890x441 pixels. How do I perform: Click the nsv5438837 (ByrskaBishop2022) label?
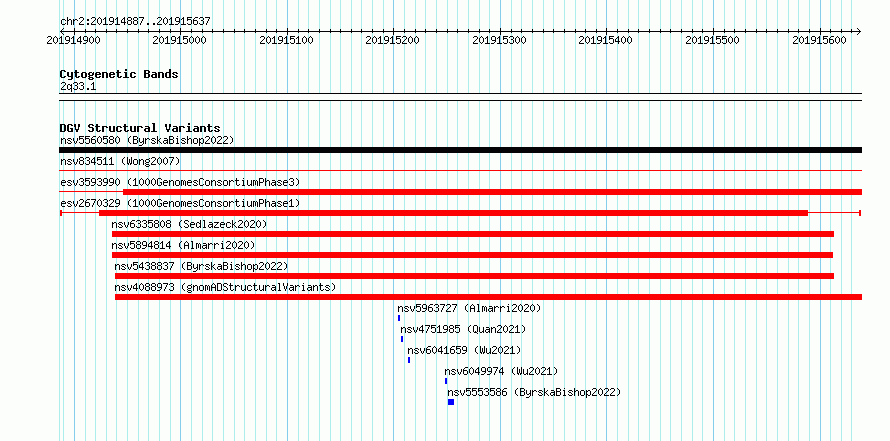click(201, 266)
